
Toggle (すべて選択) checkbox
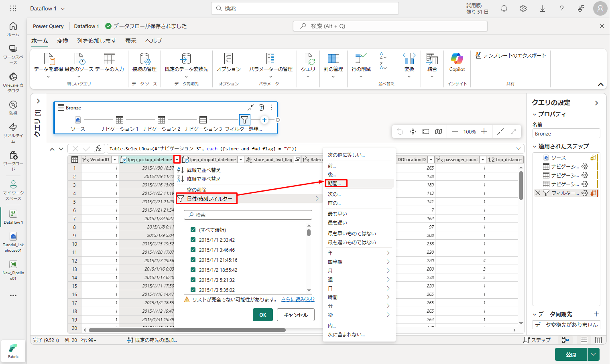pos(193,230)
